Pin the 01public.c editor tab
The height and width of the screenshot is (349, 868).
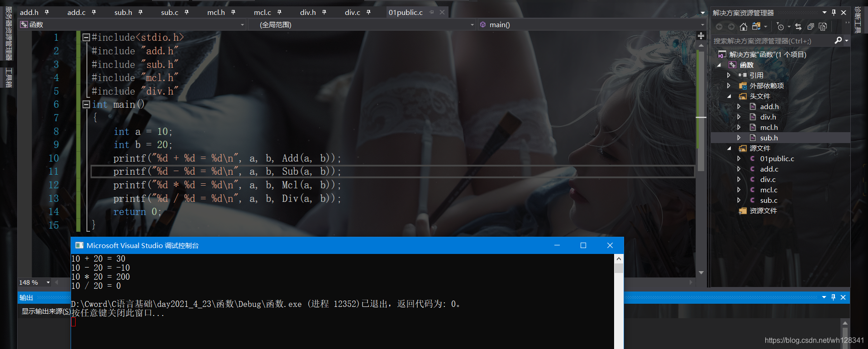click(431, 12)
